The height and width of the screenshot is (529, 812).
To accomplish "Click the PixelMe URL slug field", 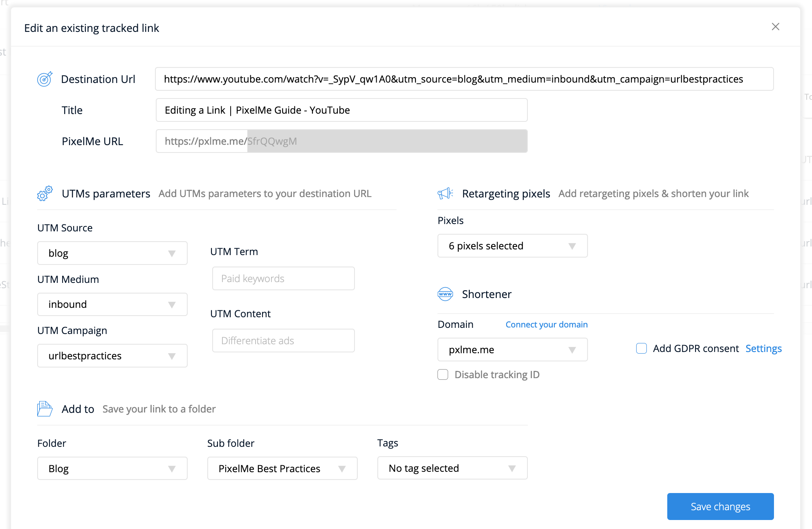I will point(387,141).
